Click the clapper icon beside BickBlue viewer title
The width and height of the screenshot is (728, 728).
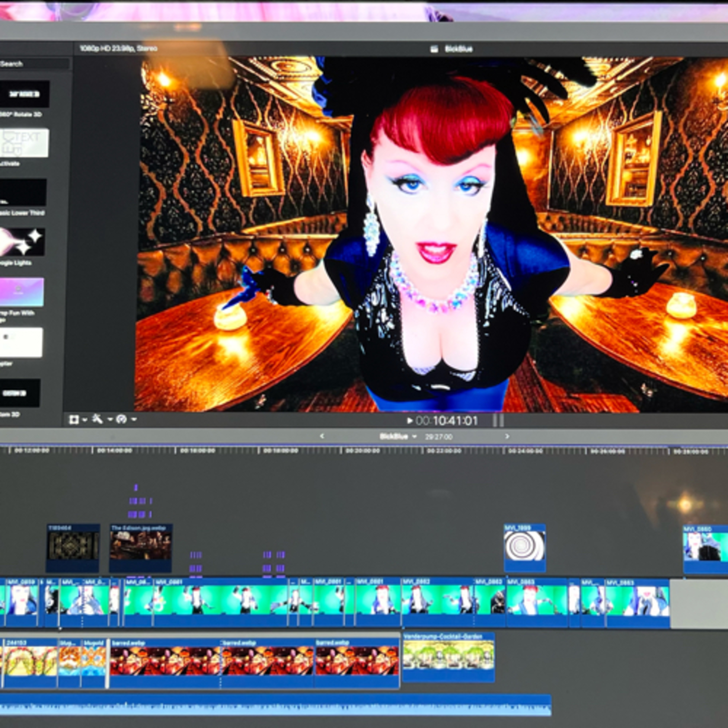point(434,49)
